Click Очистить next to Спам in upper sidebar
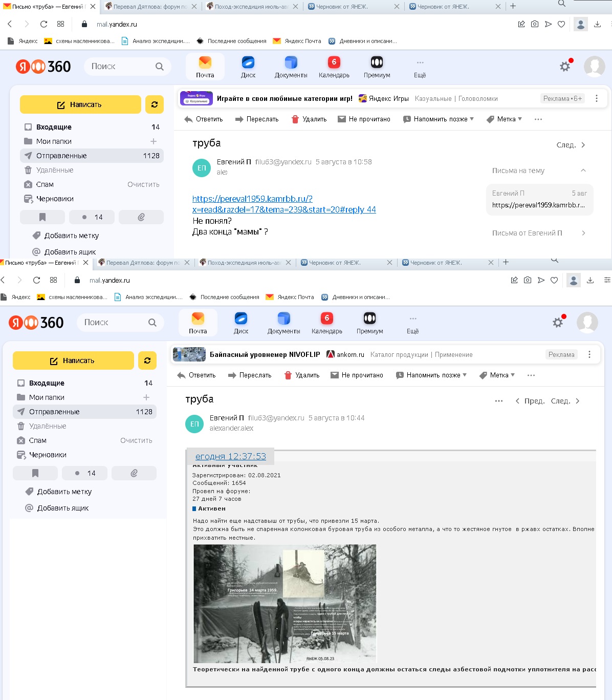The width and height of the screenshot is (612, 700). coord(143,184)
